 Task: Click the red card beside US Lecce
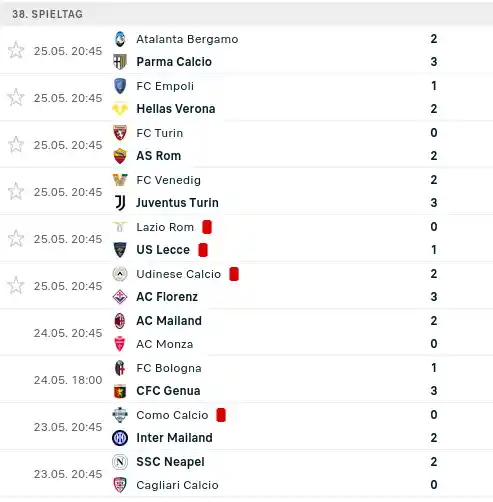tap(203, 250)
